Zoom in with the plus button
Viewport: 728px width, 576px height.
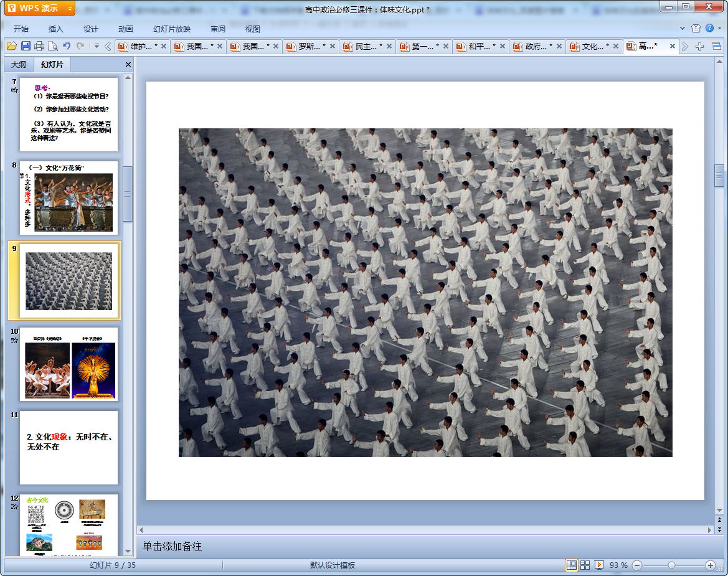click(711, 565)
